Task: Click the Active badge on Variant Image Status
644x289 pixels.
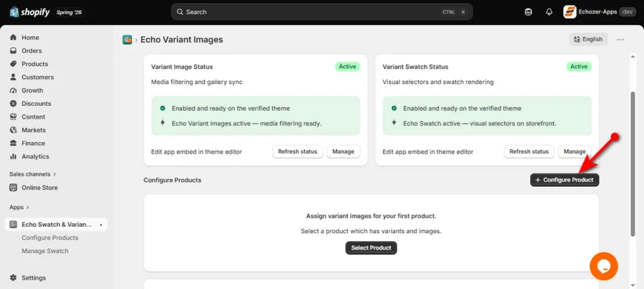Action: tap(347, 67)
